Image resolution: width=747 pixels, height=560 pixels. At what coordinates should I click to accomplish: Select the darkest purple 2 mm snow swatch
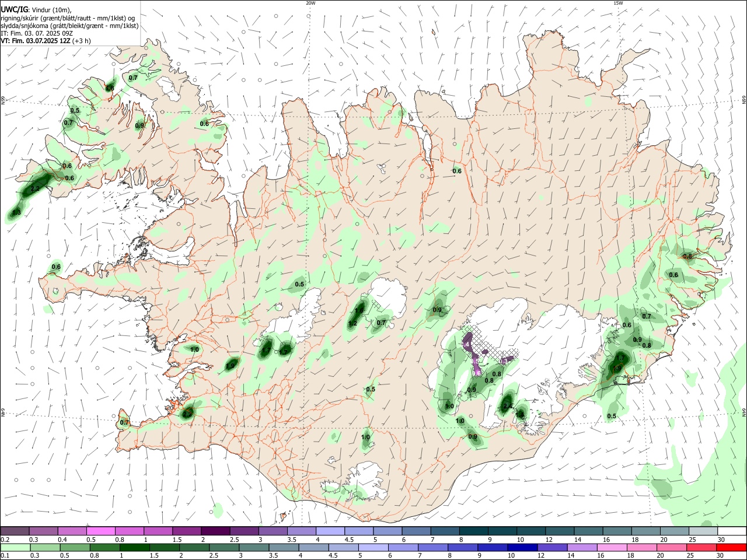point(215,531)
